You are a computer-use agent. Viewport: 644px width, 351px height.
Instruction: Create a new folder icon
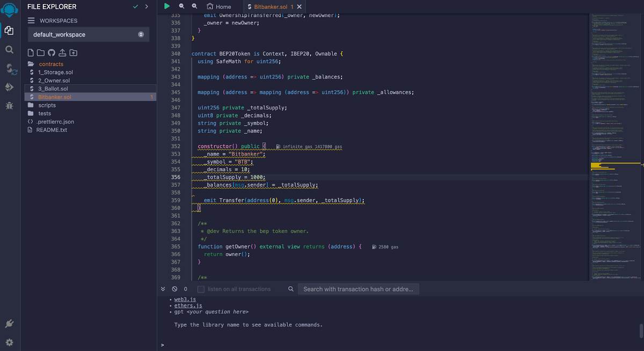point(41,53)
